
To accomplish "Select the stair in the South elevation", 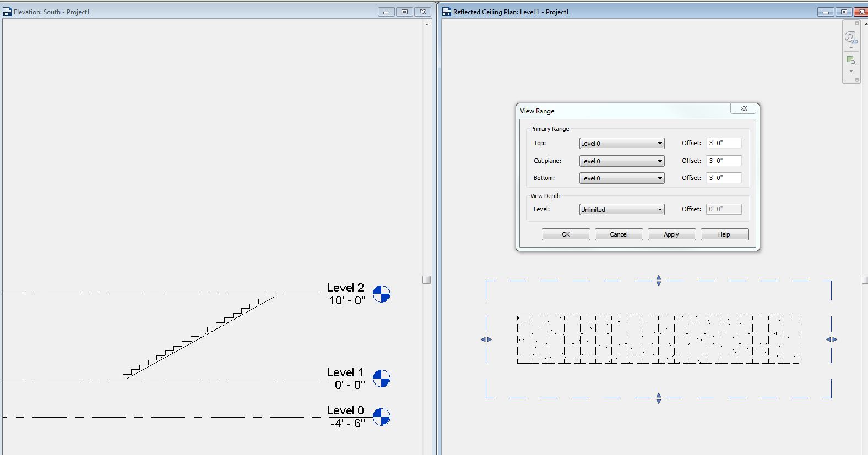I will [199, 336].
